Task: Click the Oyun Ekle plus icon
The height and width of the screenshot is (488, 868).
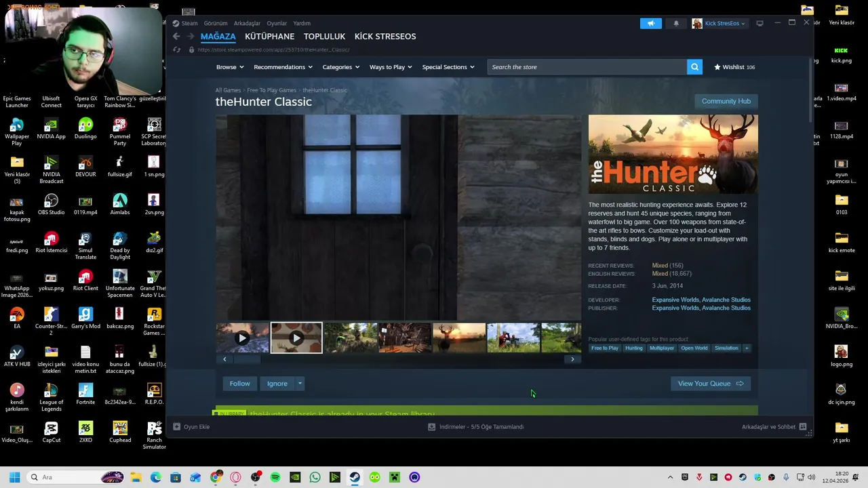Action: 176,427
